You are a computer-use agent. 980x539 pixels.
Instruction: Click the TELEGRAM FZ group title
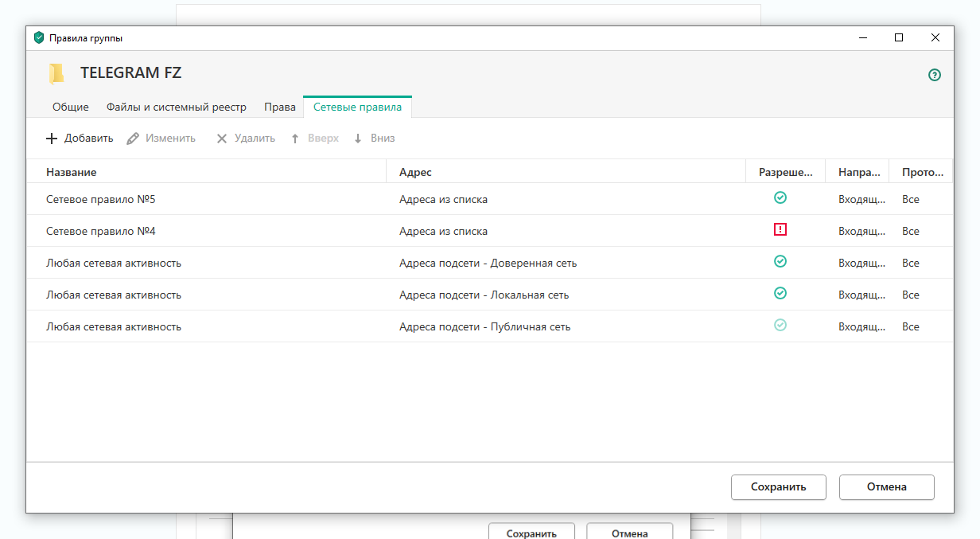pos(131,73)
